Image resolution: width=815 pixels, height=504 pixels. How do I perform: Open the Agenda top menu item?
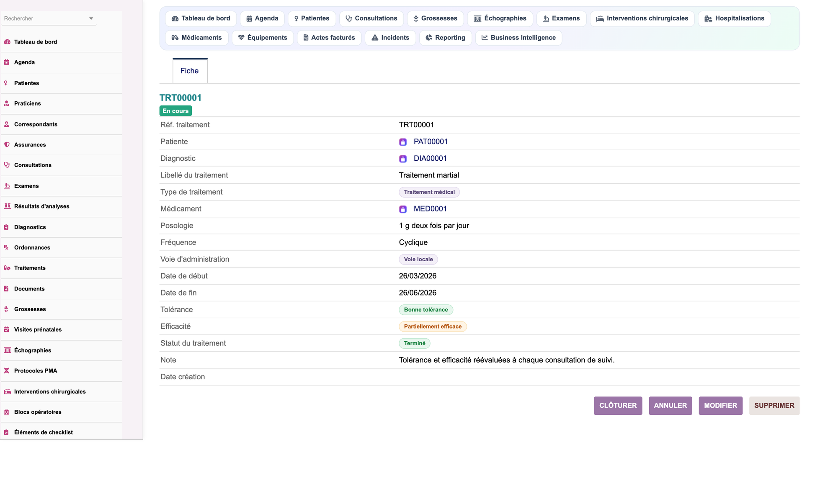pos(262,18)
